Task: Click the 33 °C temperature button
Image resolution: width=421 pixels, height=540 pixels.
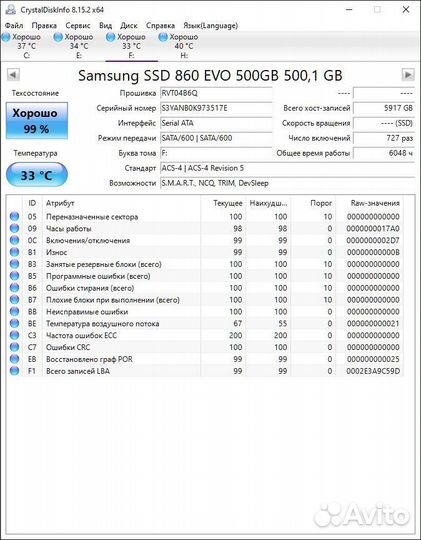Action: coord(37,175)
